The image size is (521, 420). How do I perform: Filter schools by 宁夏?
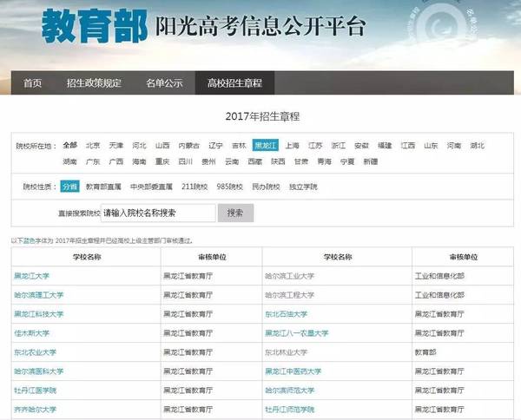[x=347, y=161]
